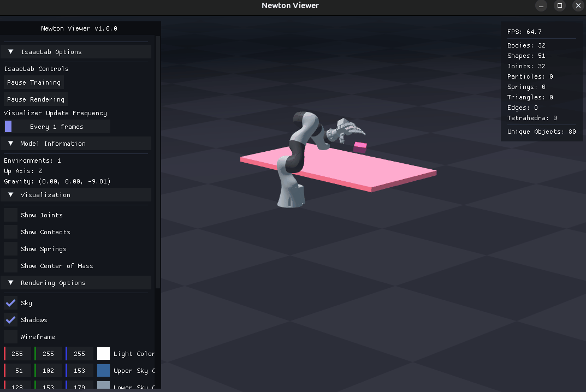Viewport: 586px width, 392px height.
Task: Enable Show Center of Mass checkbox
Action: (11, 266)
